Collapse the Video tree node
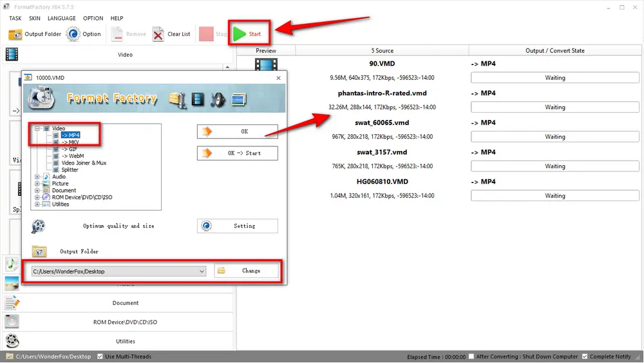 point(37,129)
